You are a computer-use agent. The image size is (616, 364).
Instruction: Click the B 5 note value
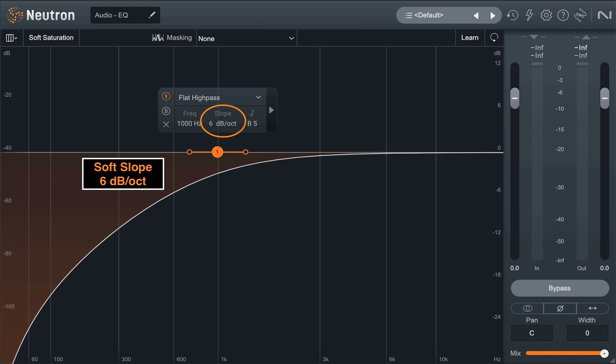[252, 124]
